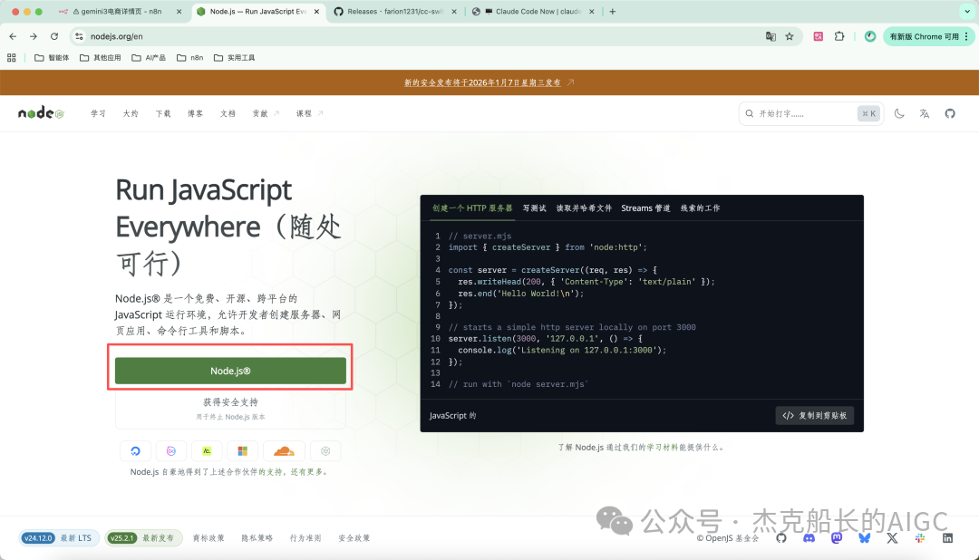Open the 还有更多 supporters link
Viewport: 979px width, 560px height.
click(308, 472)
